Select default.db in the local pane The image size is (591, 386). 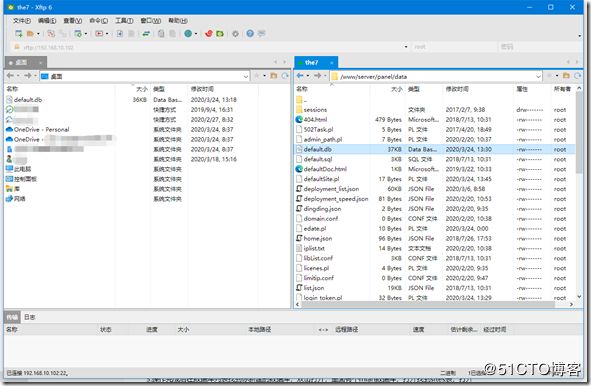pyautogui.click(x=28, y=100)
